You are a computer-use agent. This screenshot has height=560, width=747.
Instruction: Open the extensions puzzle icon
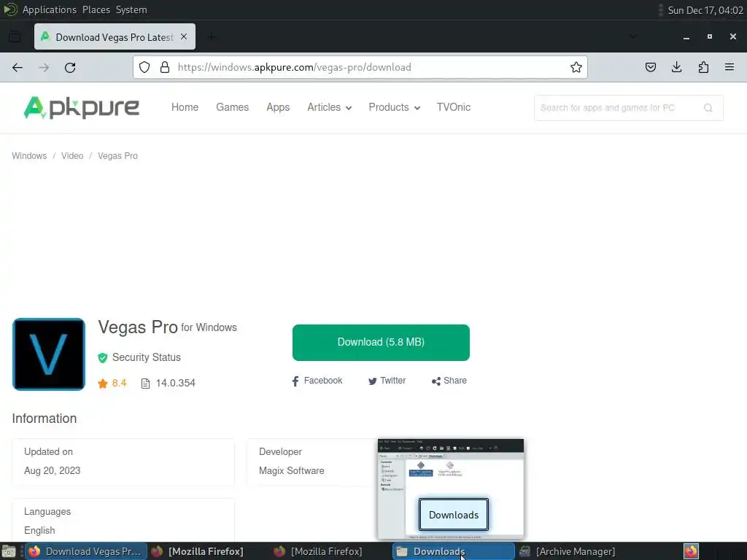coord(703,67)
